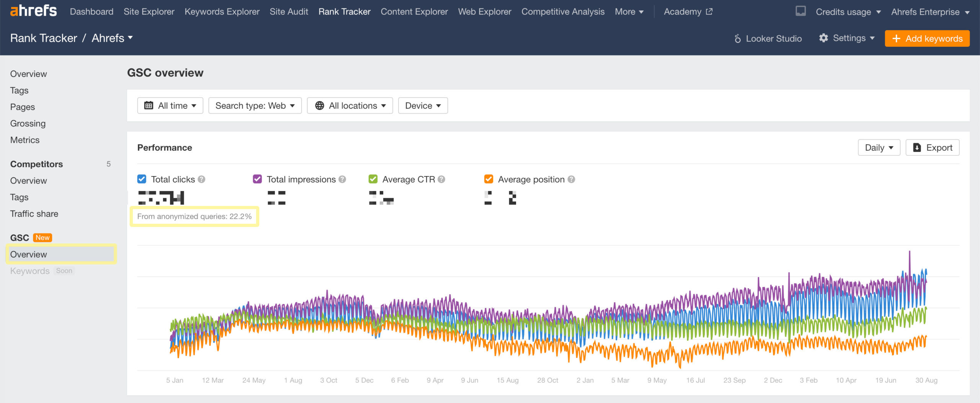
Task: Change Daily granularity via its dropdown
Action: tap(879, 147)
